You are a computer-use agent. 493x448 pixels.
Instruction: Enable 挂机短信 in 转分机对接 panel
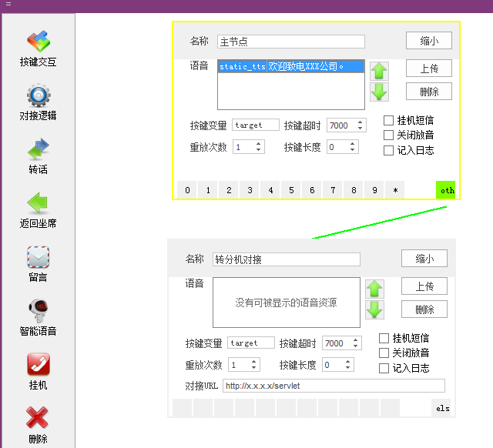tap(384, 339)
